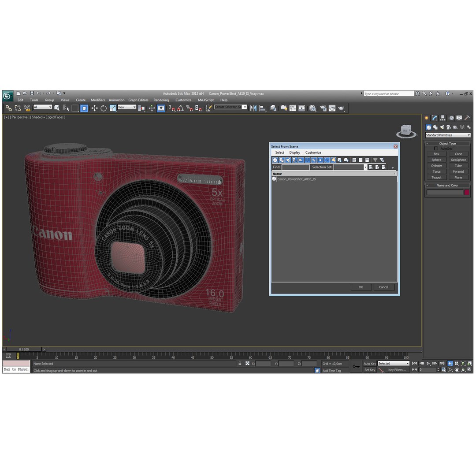Screen dimensions: 476x476
Task: Click the time slider 0 / 100
Action: [x=24, y=350]
